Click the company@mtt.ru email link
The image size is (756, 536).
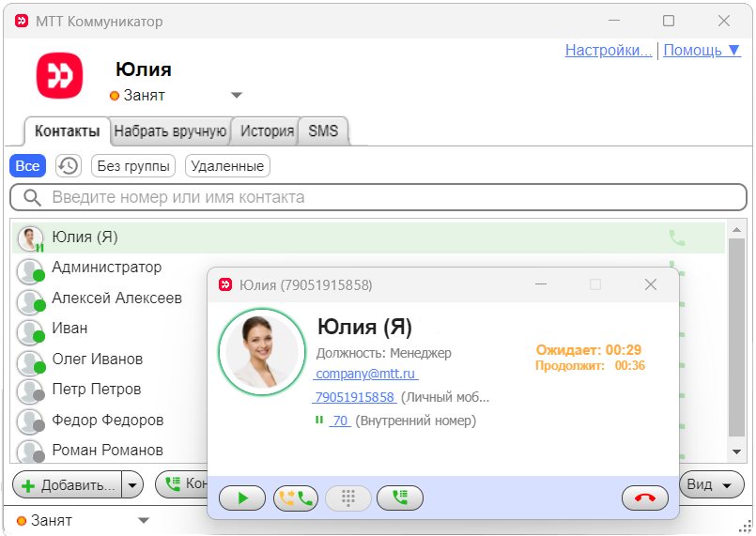366,374
